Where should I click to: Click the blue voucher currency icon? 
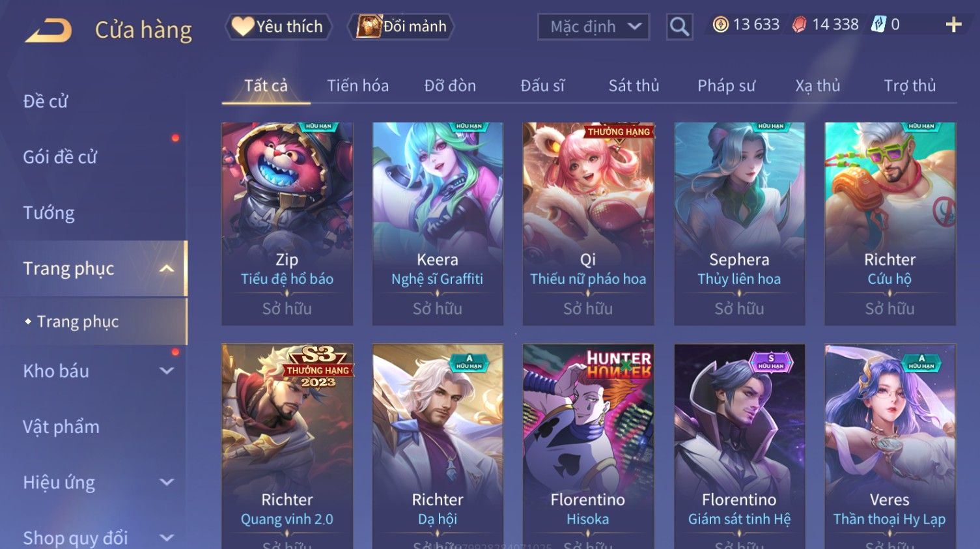coord(879,25)
